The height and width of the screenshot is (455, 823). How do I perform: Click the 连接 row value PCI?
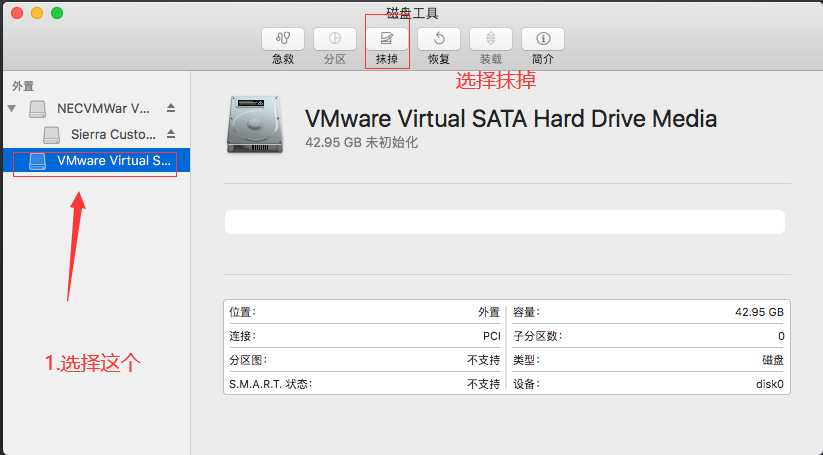tap(491, 336)
